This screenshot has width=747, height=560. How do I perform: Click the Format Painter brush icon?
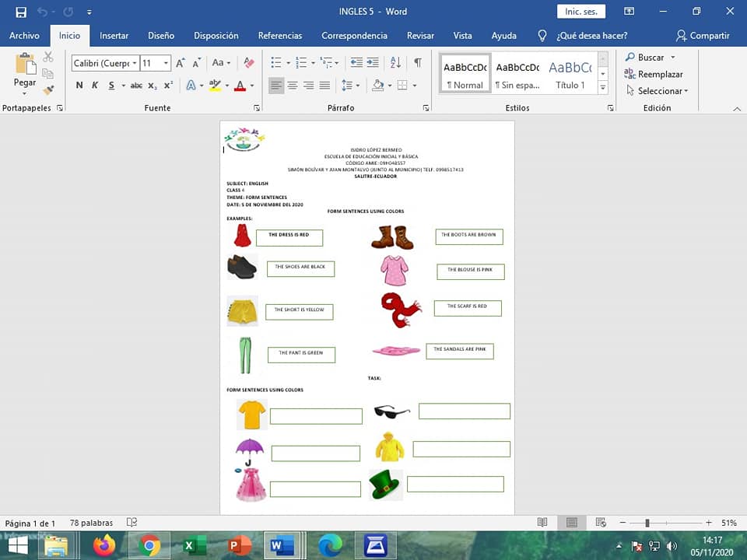(x=48, y=90)
